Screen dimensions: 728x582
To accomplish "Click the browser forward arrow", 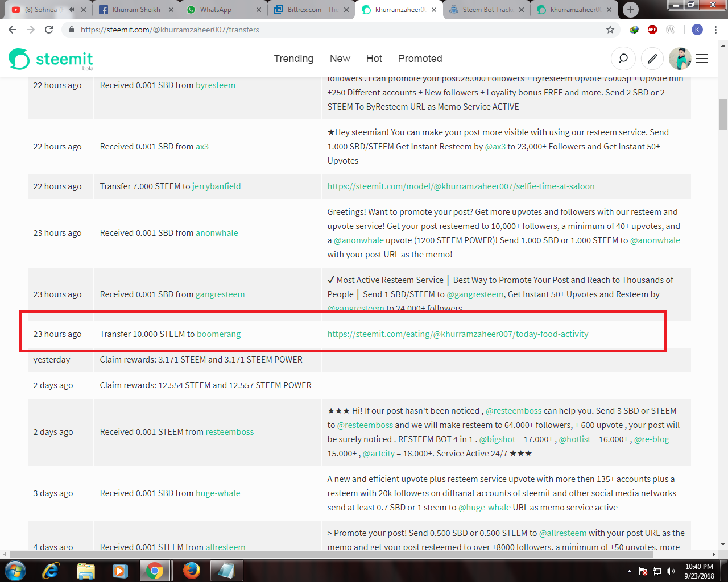I will 31,30.
